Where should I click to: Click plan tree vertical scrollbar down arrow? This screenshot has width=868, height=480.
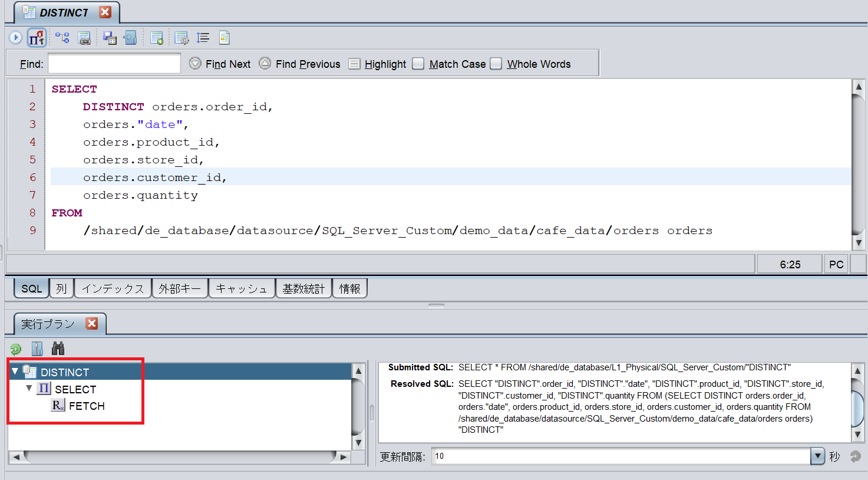358,442
